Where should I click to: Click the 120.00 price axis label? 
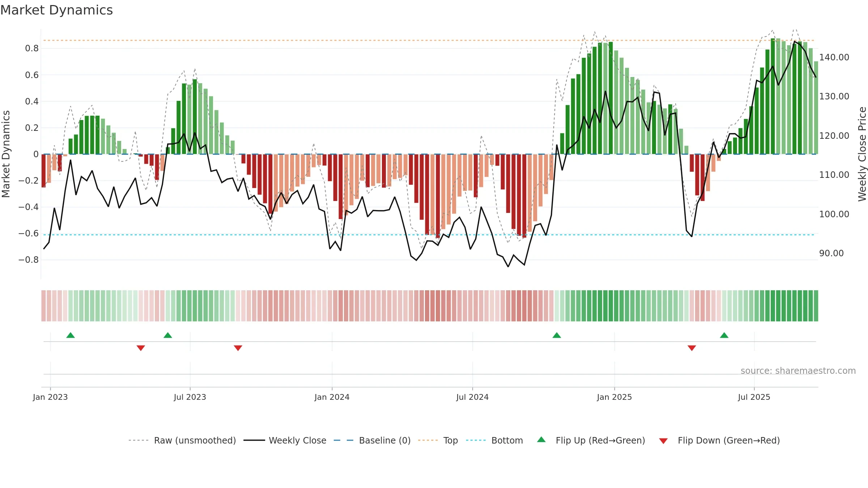(x=834, y=136)
